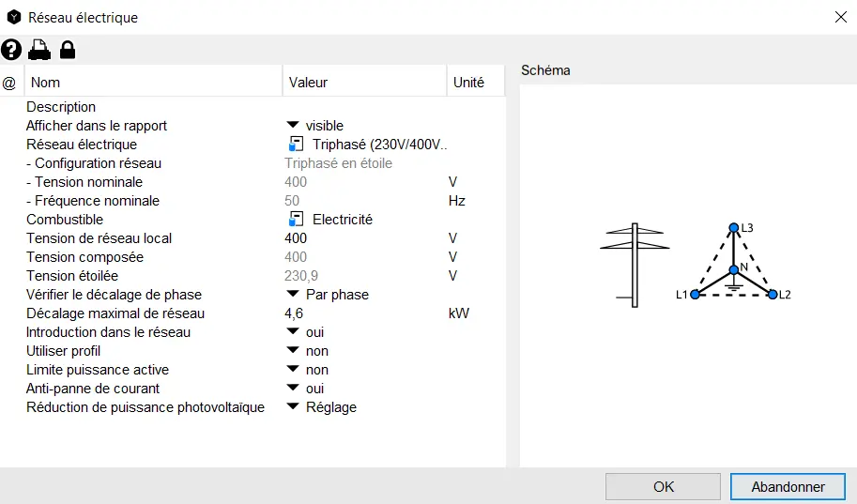Confirm with the OK button
857x504 pixels.
coord(664,487)
